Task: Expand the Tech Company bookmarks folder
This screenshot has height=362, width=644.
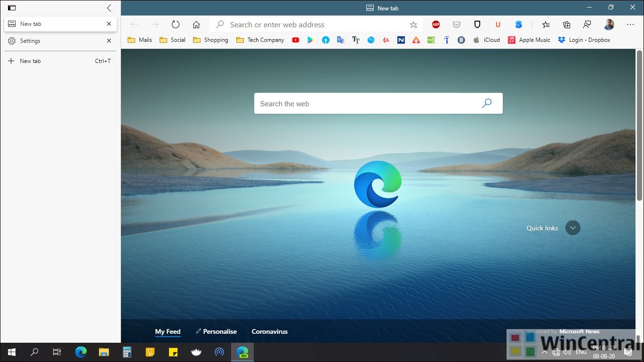Action: pos(260,40)
